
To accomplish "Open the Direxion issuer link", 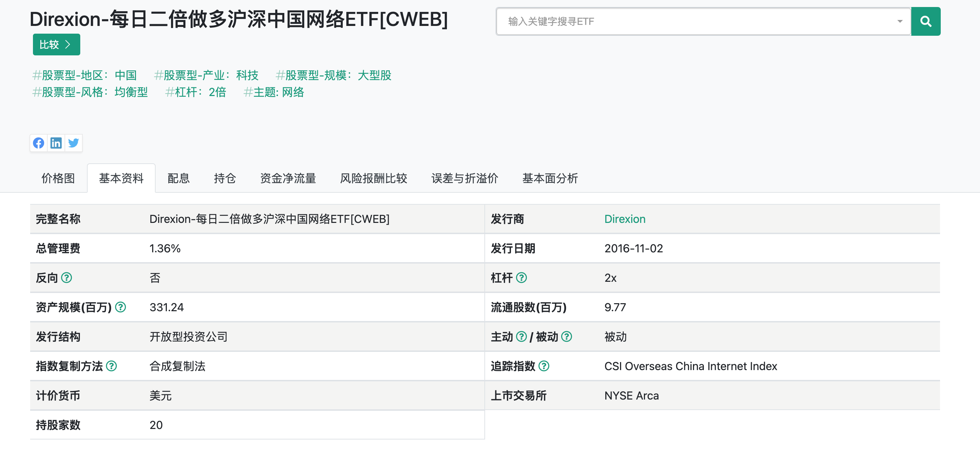I will [x=625, y=219].
